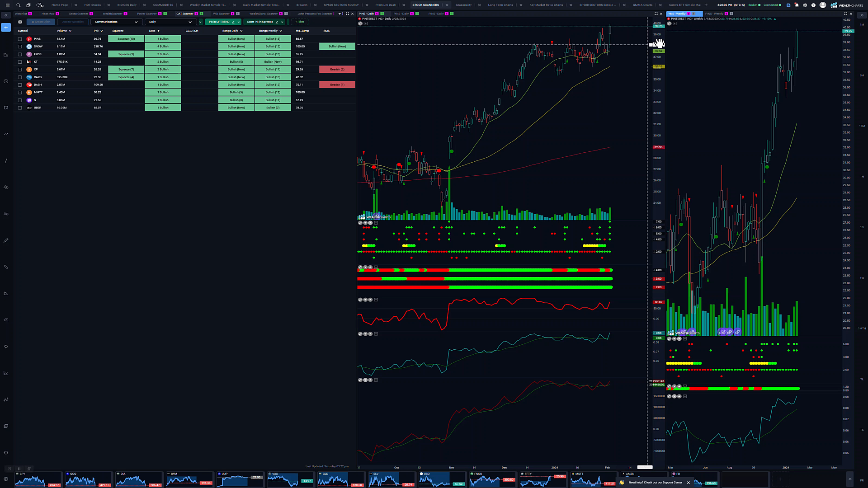Switch to the INDICES Daily workspace tab

click(127, 5)
